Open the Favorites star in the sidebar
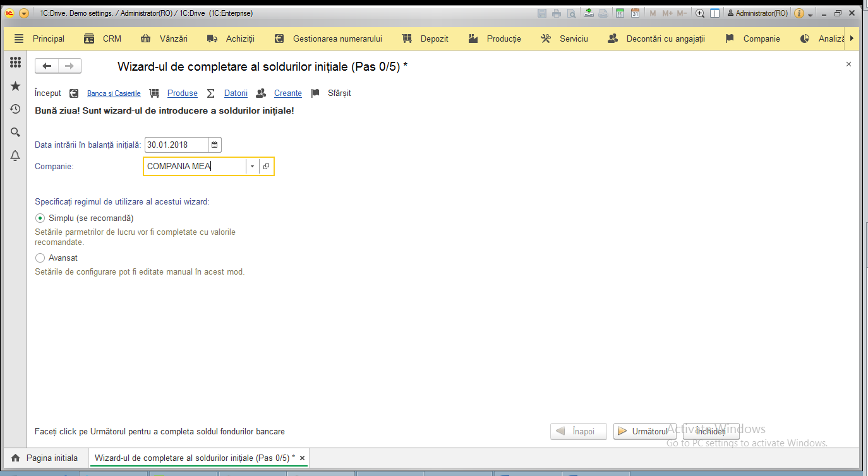The width and height of the screenshot is (868, 476). pyautogui.click(x=16, y=86)
